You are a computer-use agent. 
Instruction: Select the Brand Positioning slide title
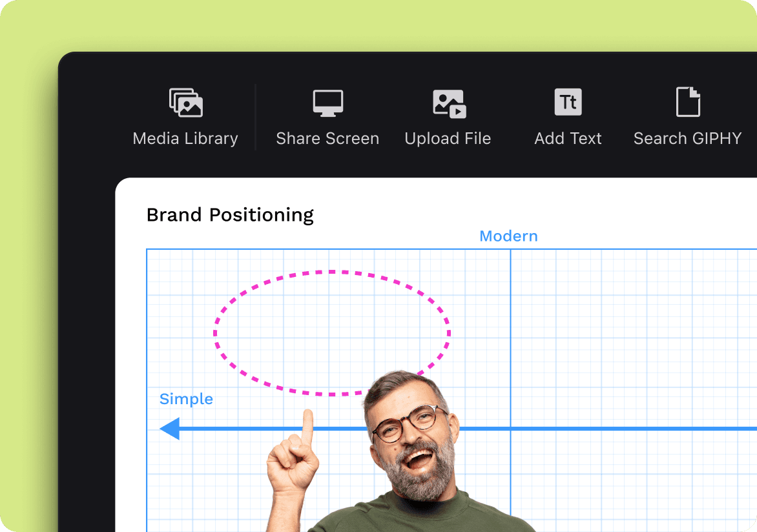[x=231, y=215]
